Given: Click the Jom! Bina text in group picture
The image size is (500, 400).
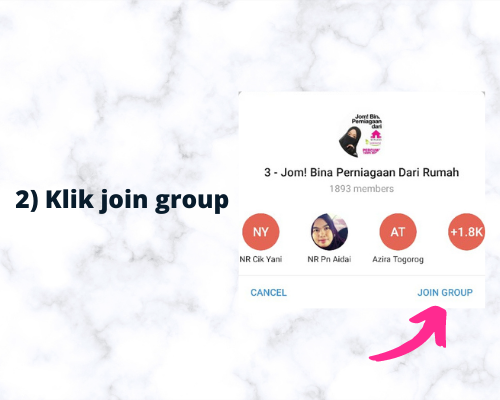Looking at the screenshot, I should (367, 117).
